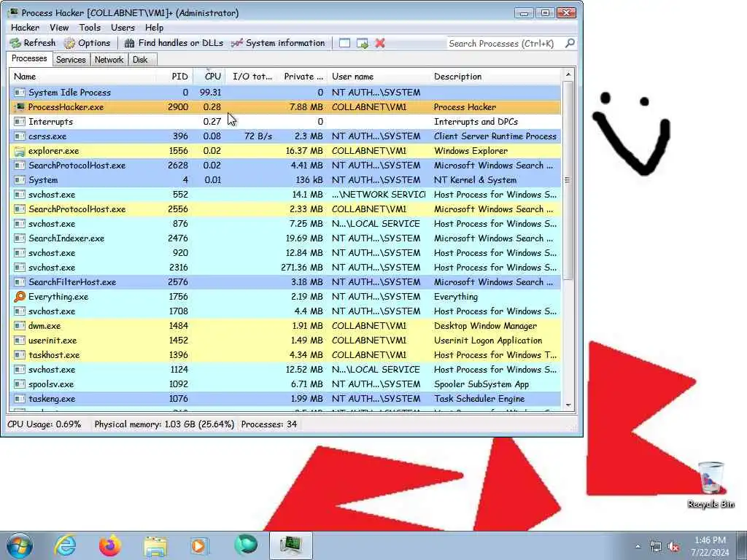Image resolution: width=747 pixels, height=560 pixels.
Task: Select the Interrupts row
Action: click(285, 122)
